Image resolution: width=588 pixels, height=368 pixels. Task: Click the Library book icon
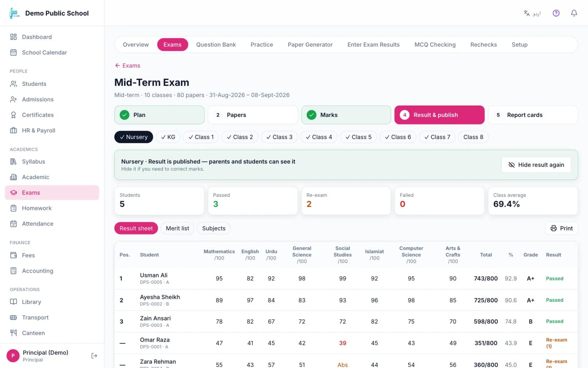(14, 302)
